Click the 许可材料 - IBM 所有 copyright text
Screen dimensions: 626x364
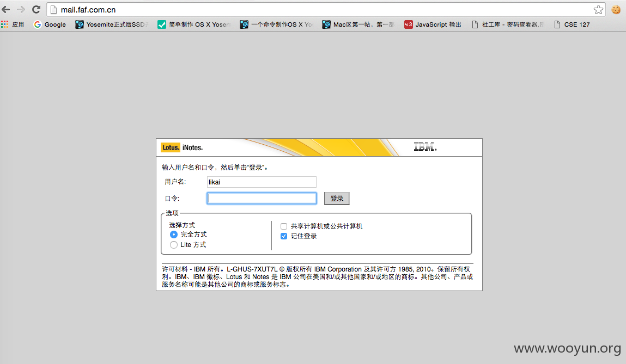(x=318, y=277)
